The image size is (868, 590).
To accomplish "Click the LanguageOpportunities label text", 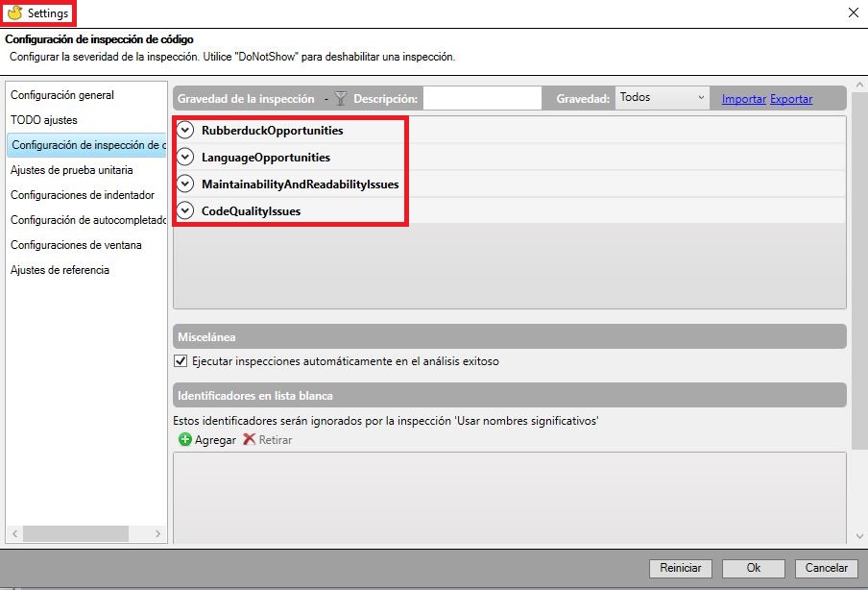I will pos(266,158).
